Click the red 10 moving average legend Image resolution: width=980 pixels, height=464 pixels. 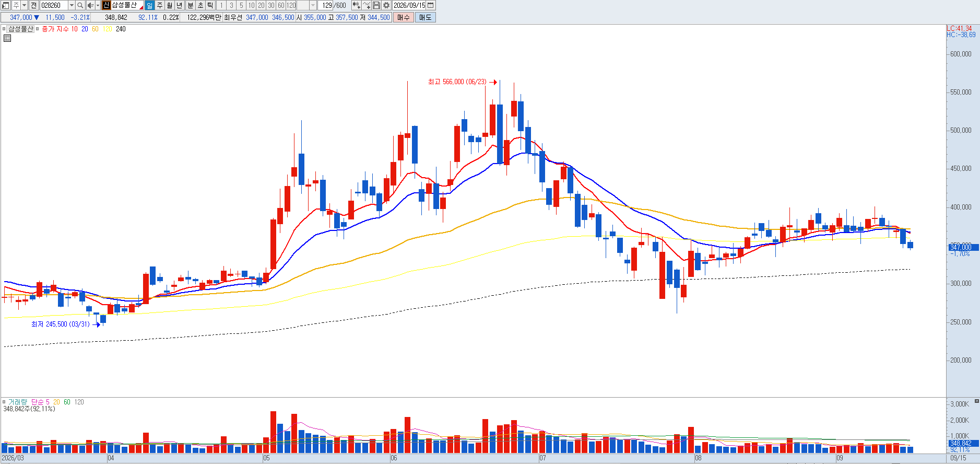pos(75,29)
